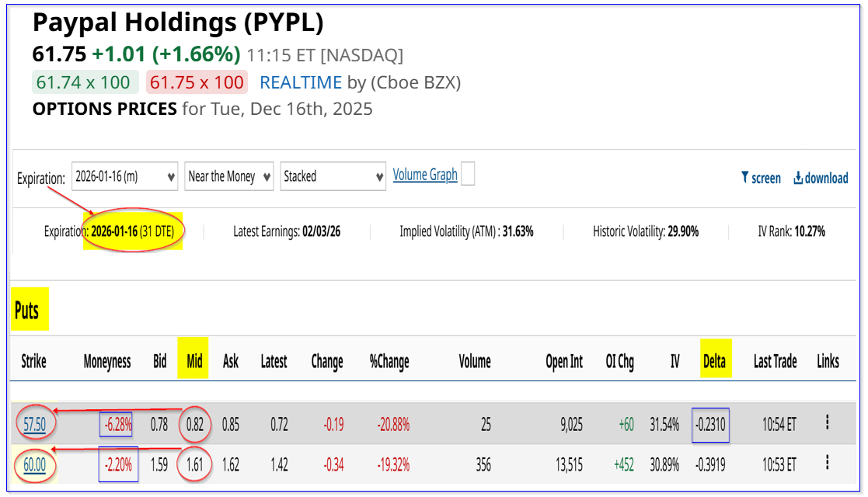Open the Expiration date dropdown
The height and width of the screenshot is (497, 868).
(x=126, y=176)
